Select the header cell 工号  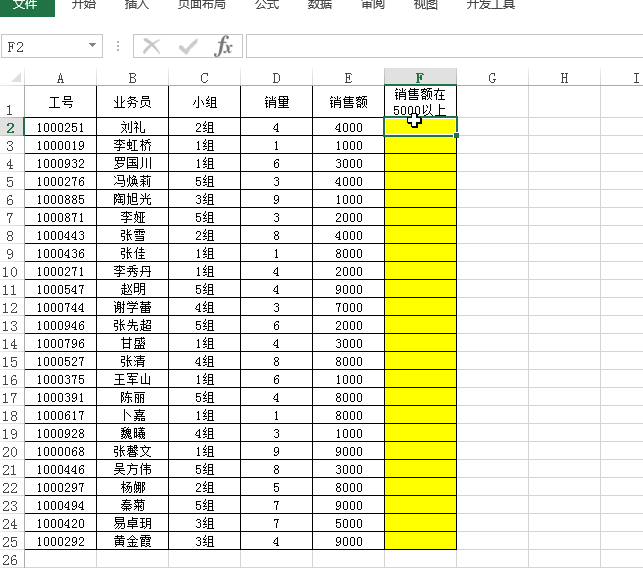tap(60, 102)
